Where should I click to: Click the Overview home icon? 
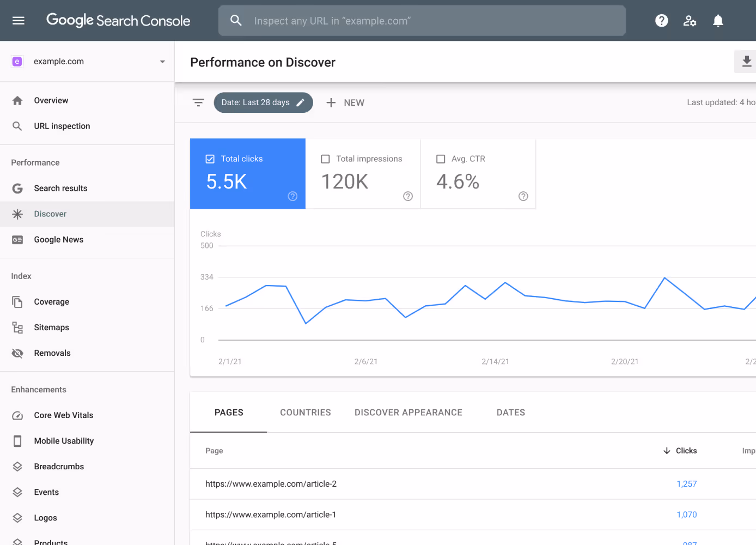click(17, 101)
